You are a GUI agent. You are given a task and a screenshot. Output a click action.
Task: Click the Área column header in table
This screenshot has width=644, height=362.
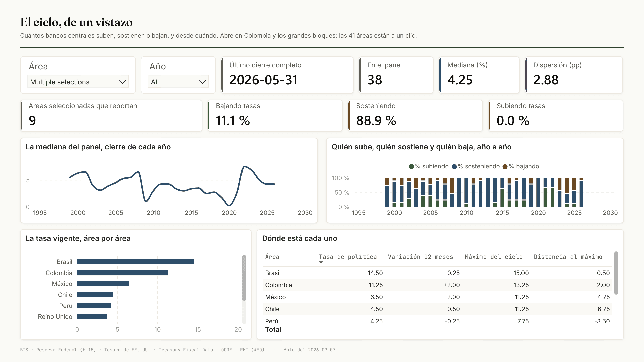(x=272, y=257)
